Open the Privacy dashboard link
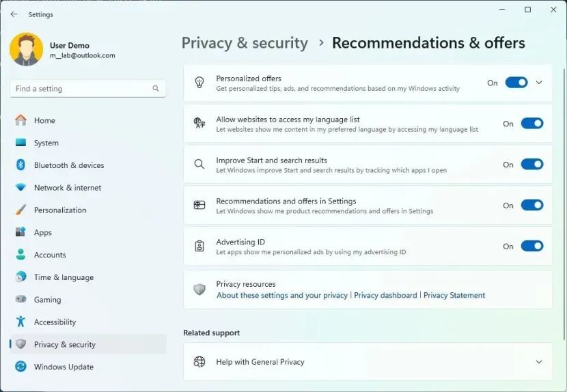The width and height of the screenshot is (567, 392). pos(385,296)
